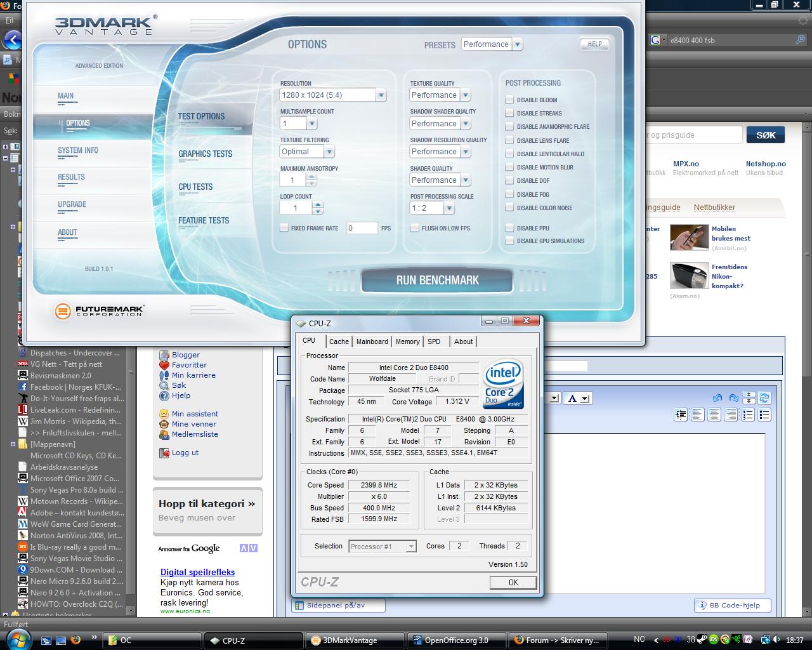The image size is (812, 650).
Task: Check the Fixed Frame Rate checkbox
Action: click(x=284, y=228)
